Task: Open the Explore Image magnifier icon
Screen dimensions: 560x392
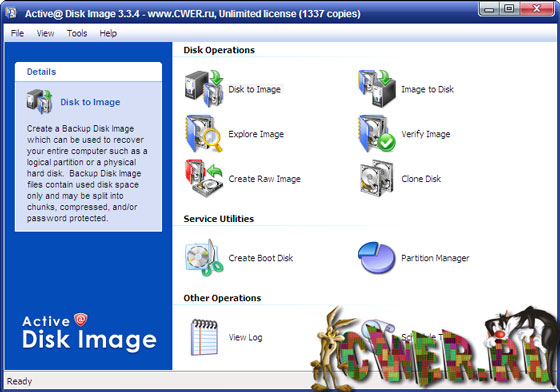Action: pyautogui.click(x=204, y=134)
